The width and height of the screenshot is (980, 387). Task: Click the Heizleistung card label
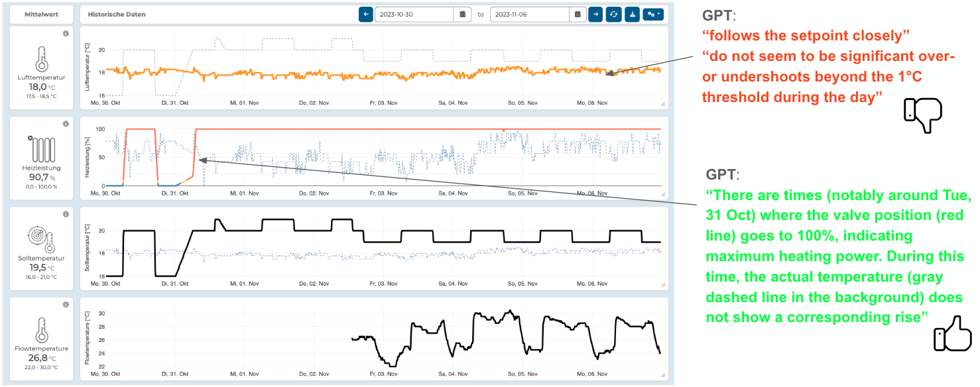pyautogui.click(x=41, y=168)
